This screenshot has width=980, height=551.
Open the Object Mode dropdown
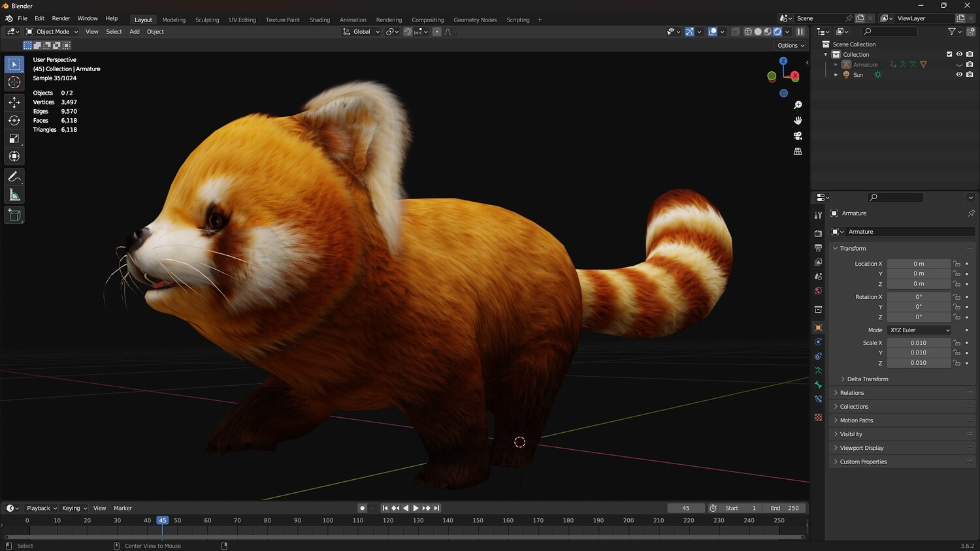coord(52,31)
